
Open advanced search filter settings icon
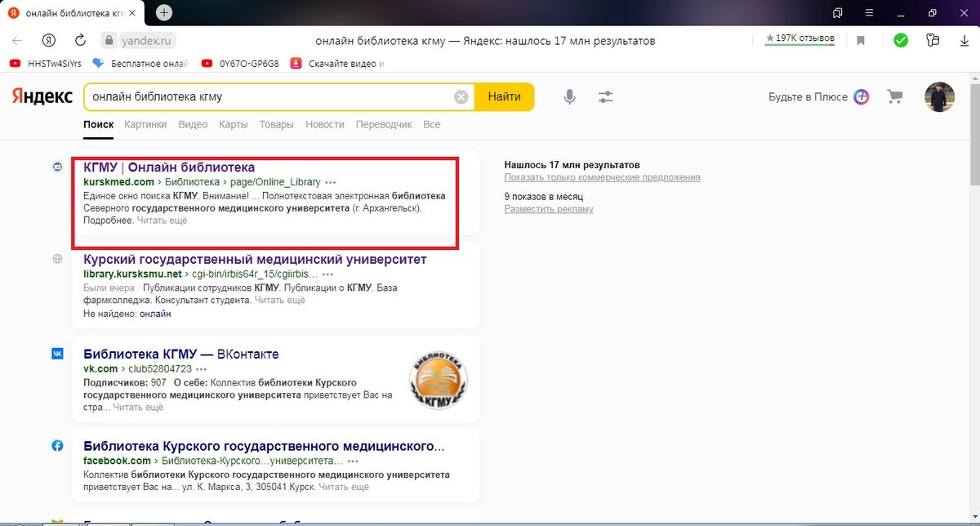[605, 96]
